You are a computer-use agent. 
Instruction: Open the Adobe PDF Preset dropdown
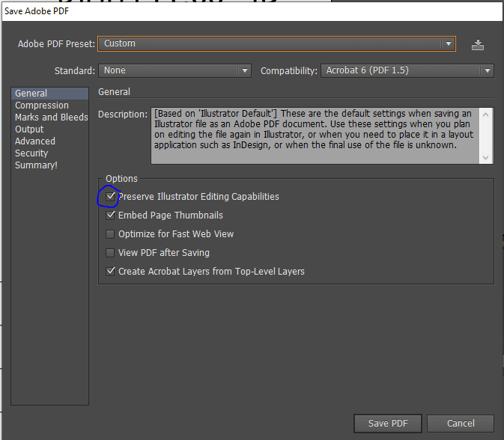click(x=276, y=43)
